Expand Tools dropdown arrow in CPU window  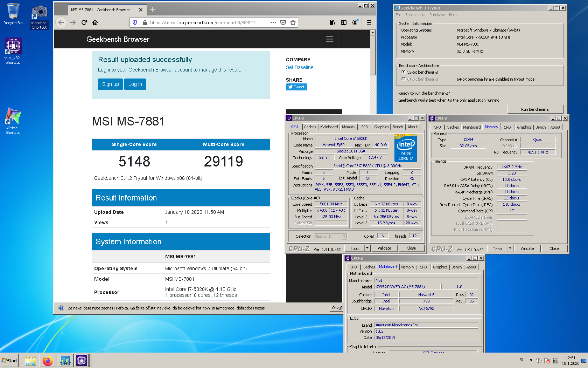click(367, 248)
